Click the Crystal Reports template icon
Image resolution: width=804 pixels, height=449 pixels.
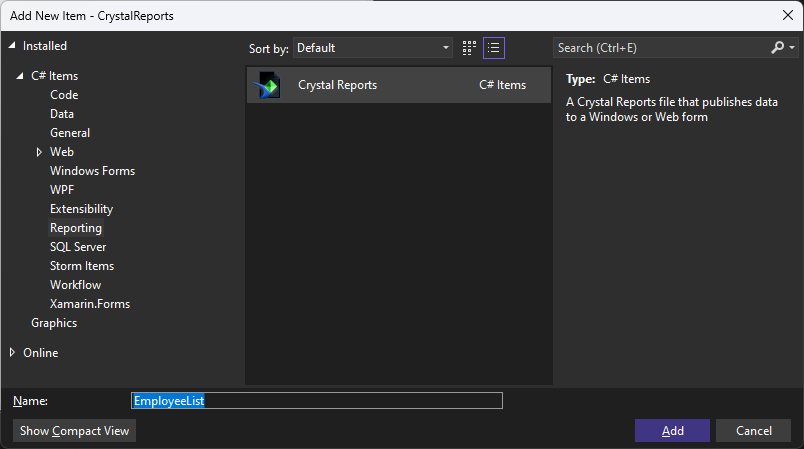268,85
